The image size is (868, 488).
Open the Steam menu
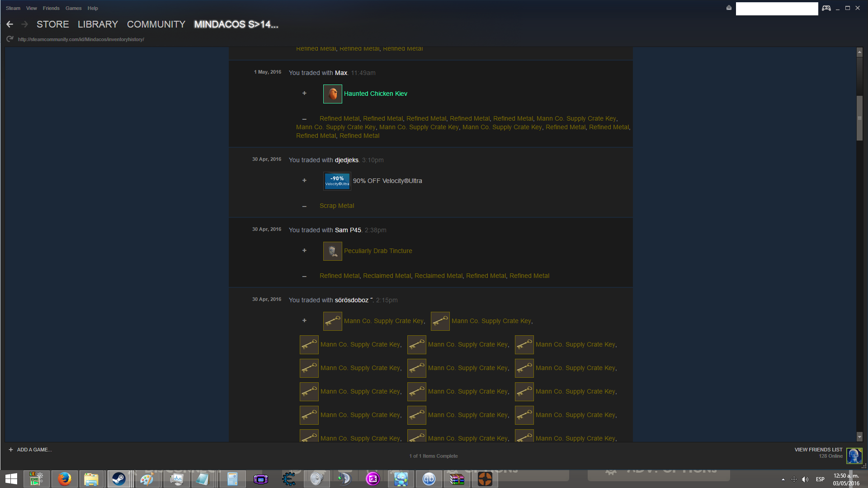point(13,8)
